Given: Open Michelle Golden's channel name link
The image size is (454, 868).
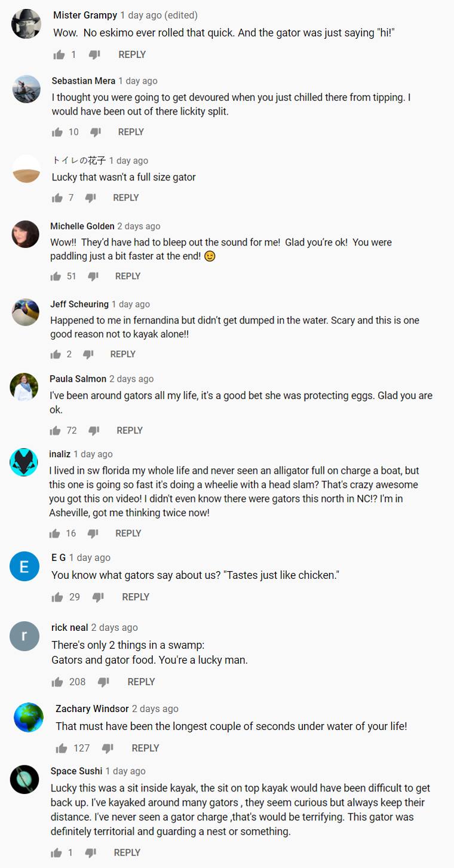Looking at the screenshot, I should [82, 226].
